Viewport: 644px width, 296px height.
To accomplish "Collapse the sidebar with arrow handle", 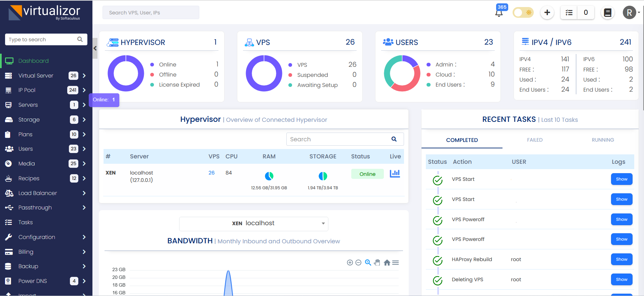I will click(x=95, y=48).
